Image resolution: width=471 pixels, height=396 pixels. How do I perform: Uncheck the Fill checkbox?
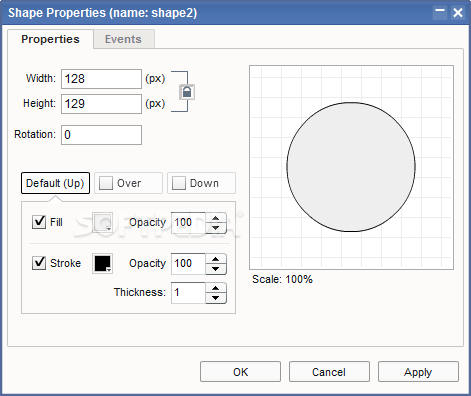point(39,222)
